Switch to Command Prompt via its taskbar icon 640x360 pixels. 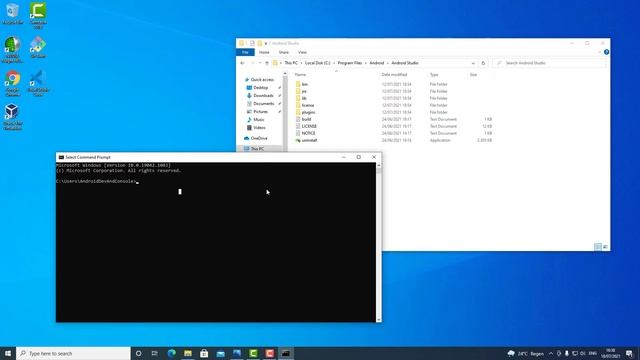286,353
